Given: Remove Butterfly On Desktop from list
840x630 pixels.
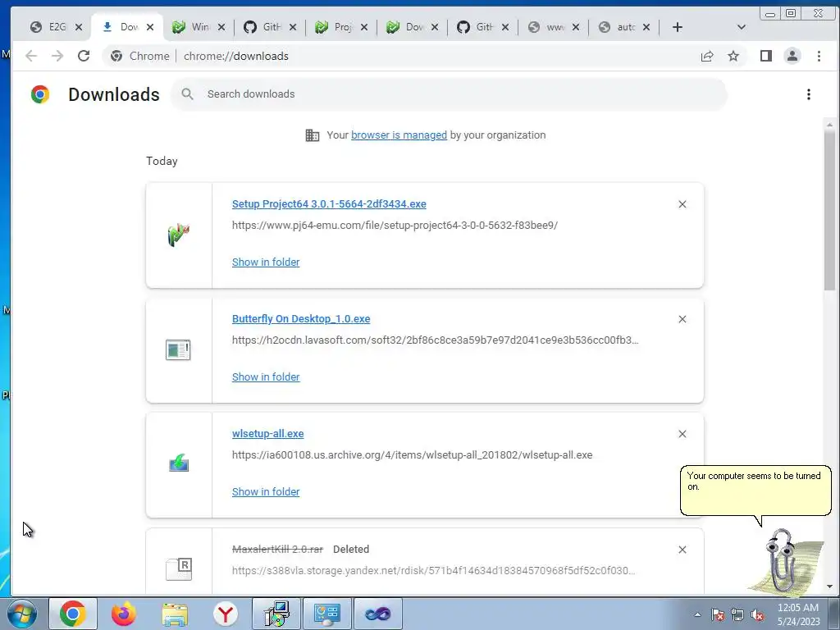Looking at the screenshot, I should (682, 319).
